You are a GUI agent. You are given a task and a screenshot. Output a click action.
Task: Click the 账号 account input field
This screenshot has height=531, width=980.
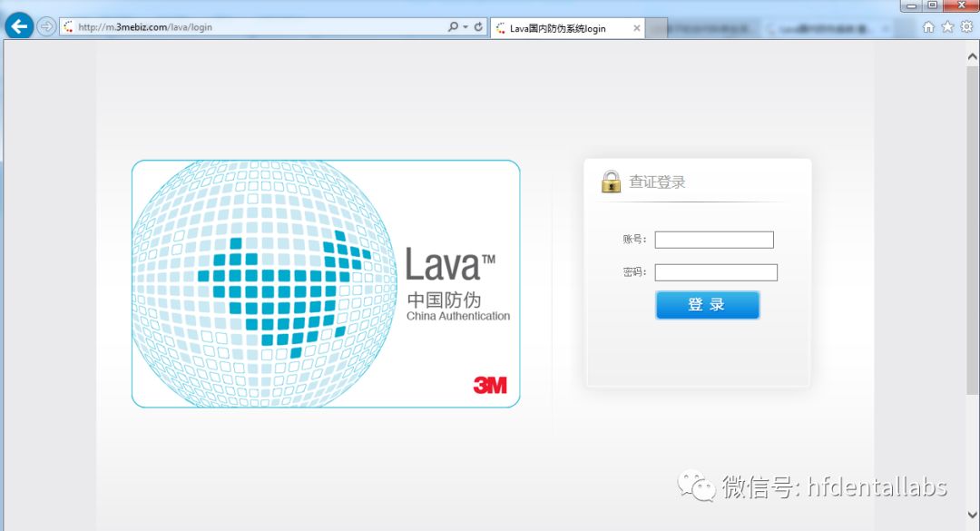tap(714, 240)
